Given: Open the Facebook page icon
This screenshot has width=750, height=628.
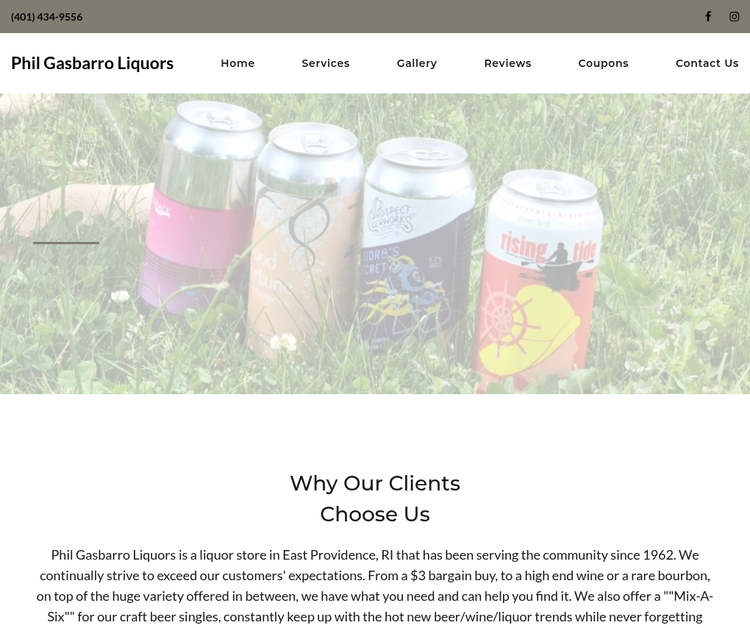Looking at the screenshot, I should coord(708,16).
